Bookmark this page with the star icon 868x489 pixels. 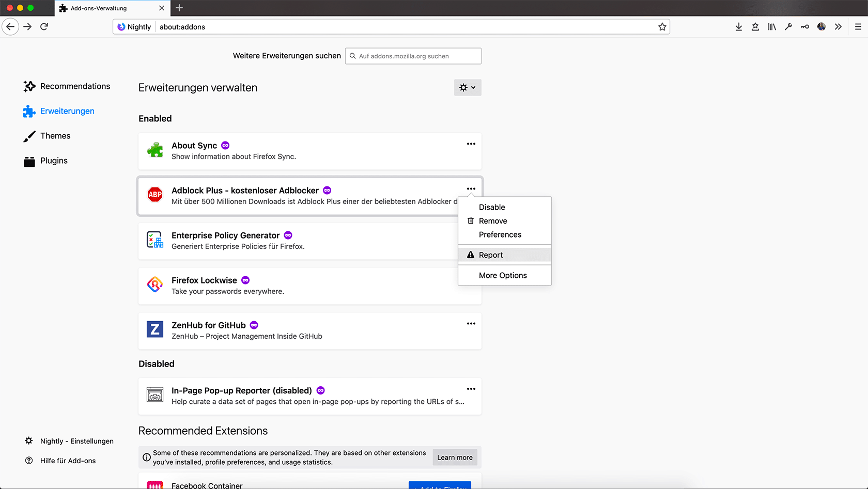(662, 27)
